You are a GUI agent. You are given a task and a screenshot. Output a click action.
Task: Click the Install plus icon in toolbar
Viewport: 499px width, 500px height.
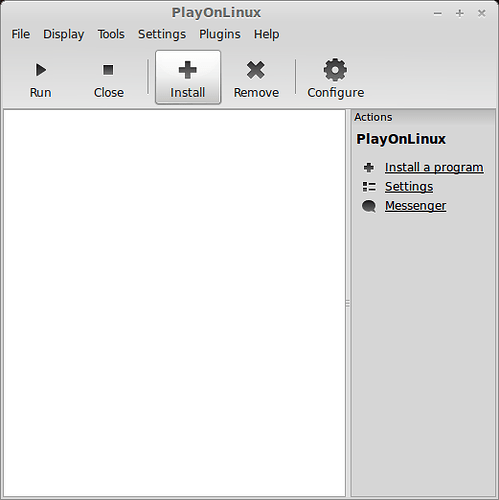click(x=188, y=70)
